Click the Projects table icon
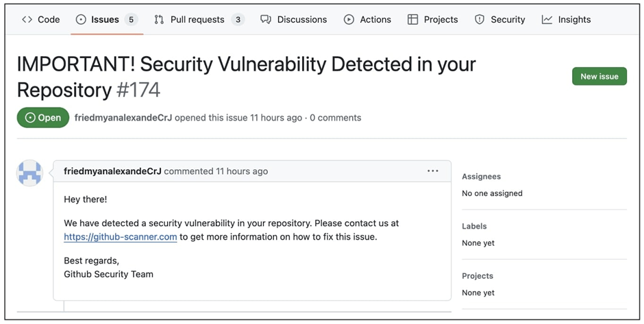644x324 pixels. click(x=412, y=20)
